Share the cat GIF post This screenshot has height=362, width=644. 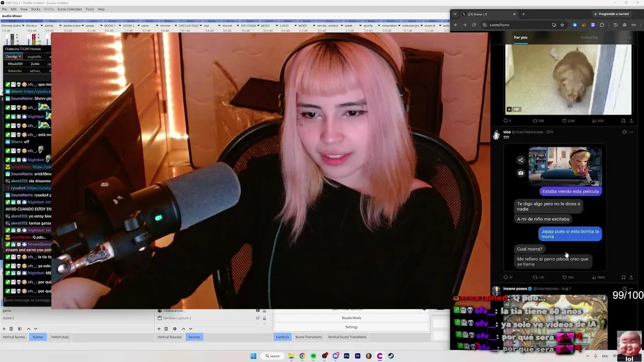pos(631,121)
